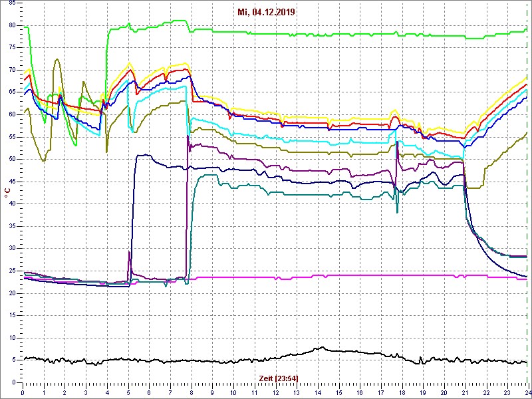Select the y-axis tick label 30
This screenshot has width=532, height=399.
pyautogui.click(x=12, y=249)
